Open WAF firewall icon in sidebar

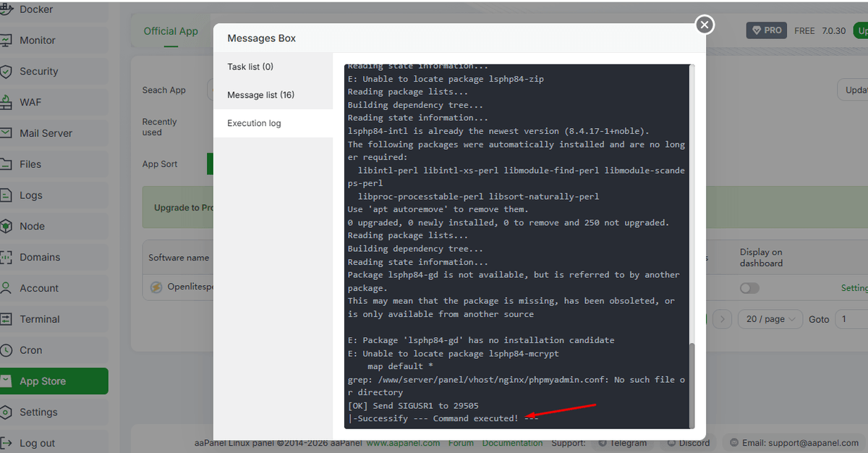coord(6,102)
